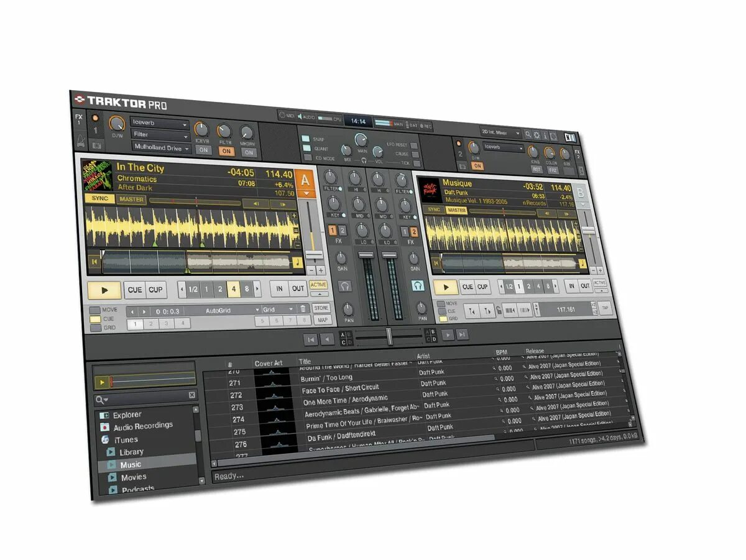Click channel A volume fader
This screenshot has height=560, width=746.
point(366,255)
